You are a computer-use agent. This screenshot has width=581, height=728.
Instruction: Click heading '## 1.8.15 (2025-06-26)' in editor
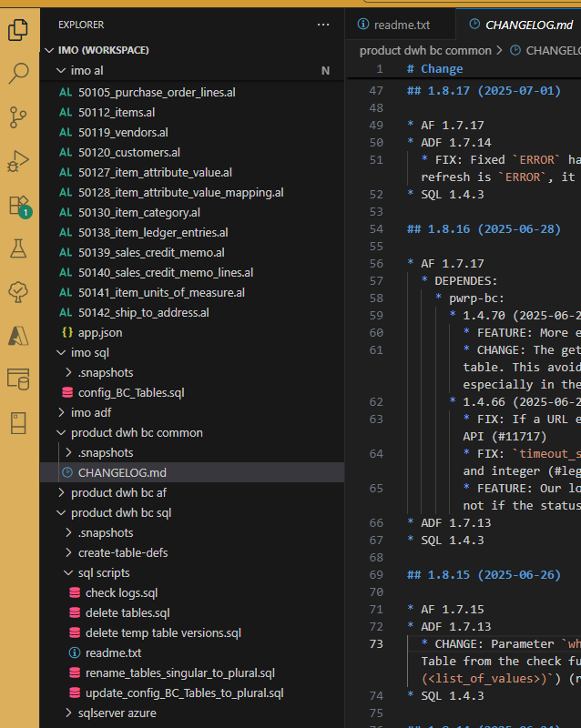click(x=484, y=575)
